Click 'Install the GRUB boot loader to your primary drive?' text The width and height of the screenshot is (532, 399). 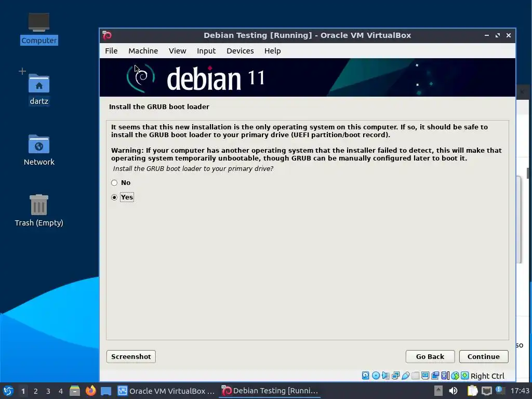pos(193,169)
